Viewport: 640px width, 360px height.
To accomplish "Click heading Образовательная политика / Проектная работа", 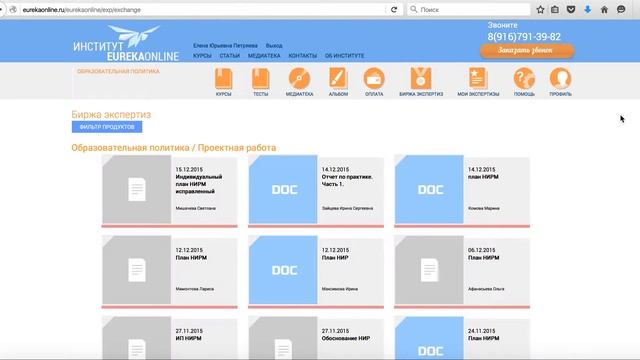I will 173,148.
